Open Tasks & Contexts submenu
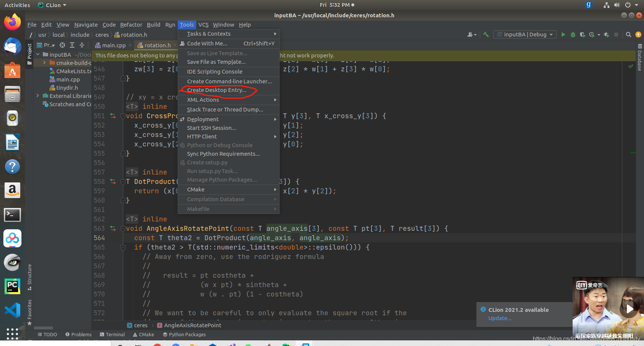The height and width of the screenshot is (346, 644). tap(228, 34)
